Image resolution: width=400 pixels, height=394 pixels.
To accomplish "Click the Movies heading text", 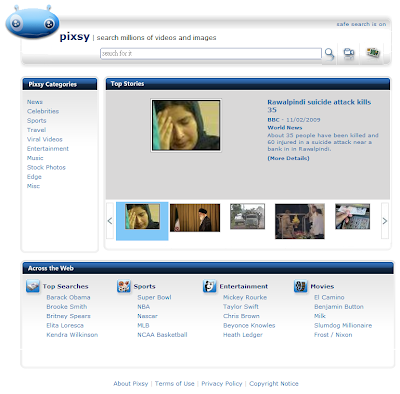I will point(322,286).
